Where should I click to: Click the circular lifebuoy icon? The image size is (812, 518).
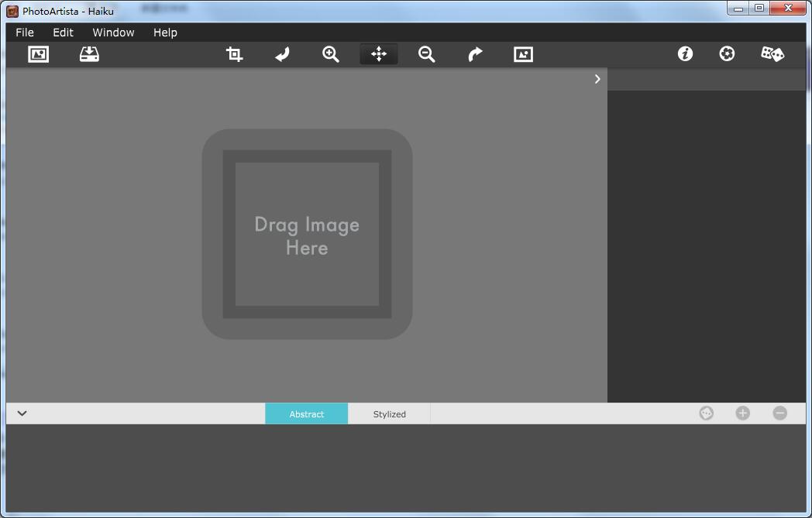(x=727, y=53)
